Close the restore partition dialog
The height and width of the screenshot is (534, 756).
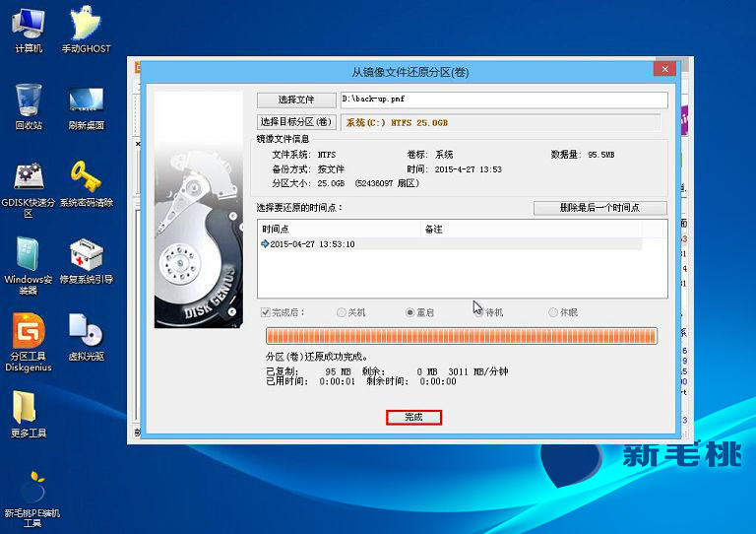[x=664, y=69]
